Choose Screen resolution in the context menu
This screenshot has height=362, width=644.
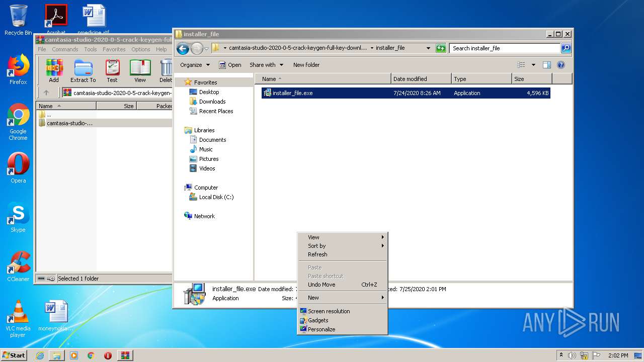(343, 311)
